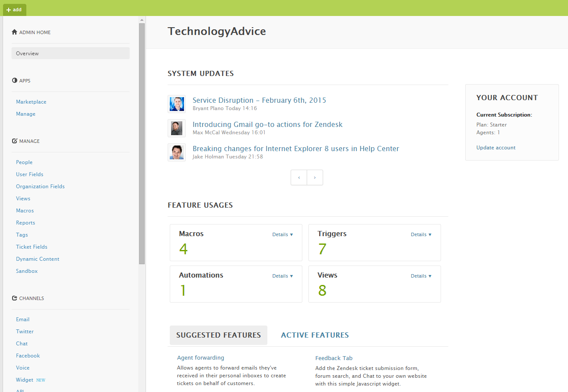The width and height of the screenshot is (568, 392).
Task: Expand the Views Details dropdown
Action: pos(421,275)
